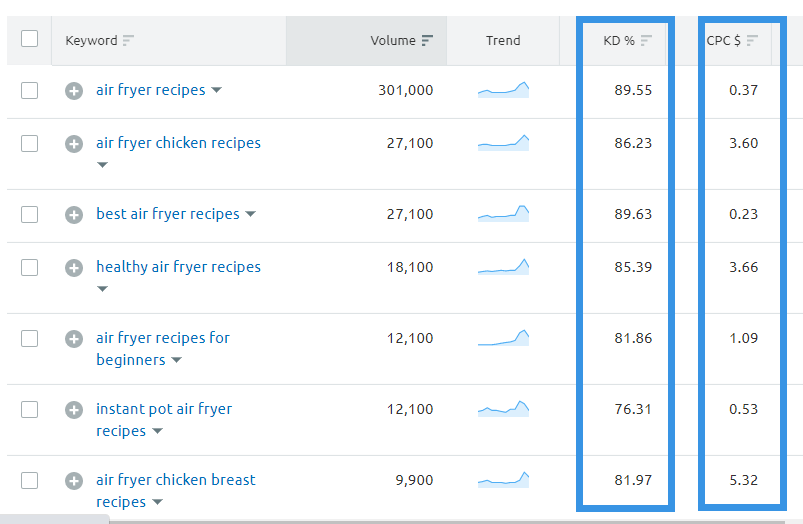Click the Volume column header

click(393, 41)
